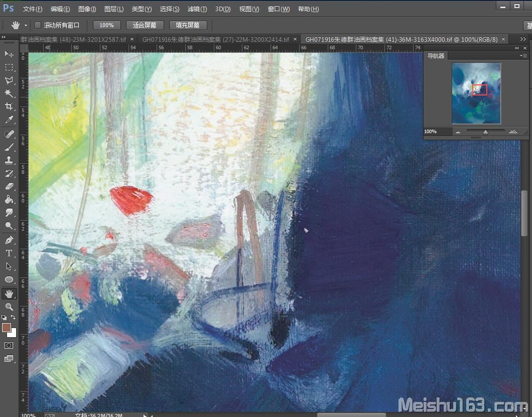Viewport: 532px width, 417px height.
Task: Select the Dodge tool
Action: [x=9, y=226]
